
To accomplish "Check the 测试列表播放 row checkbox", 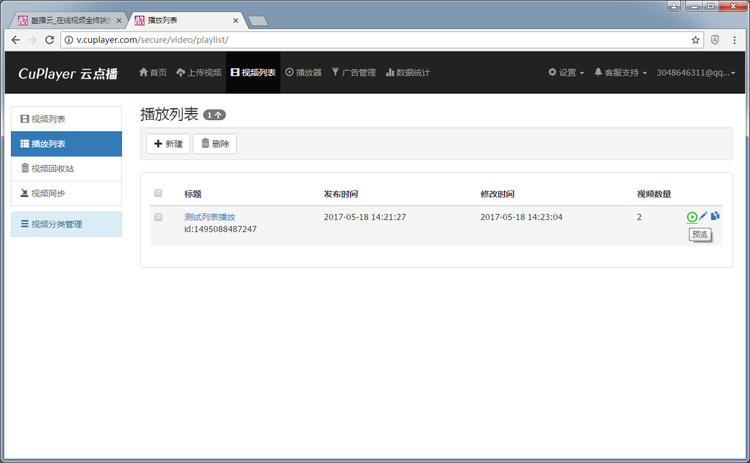I will (158, 217).
